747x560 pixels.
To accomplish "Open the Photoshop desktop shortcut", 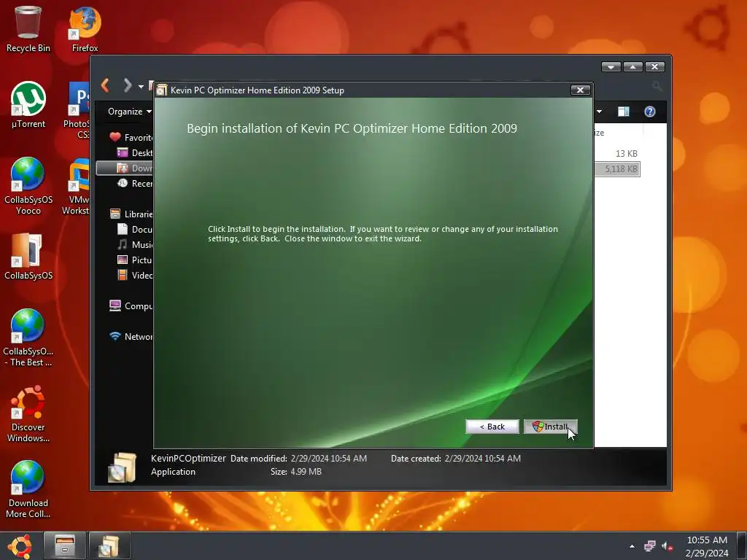I will pyautogui.click(x=77, y=109).
